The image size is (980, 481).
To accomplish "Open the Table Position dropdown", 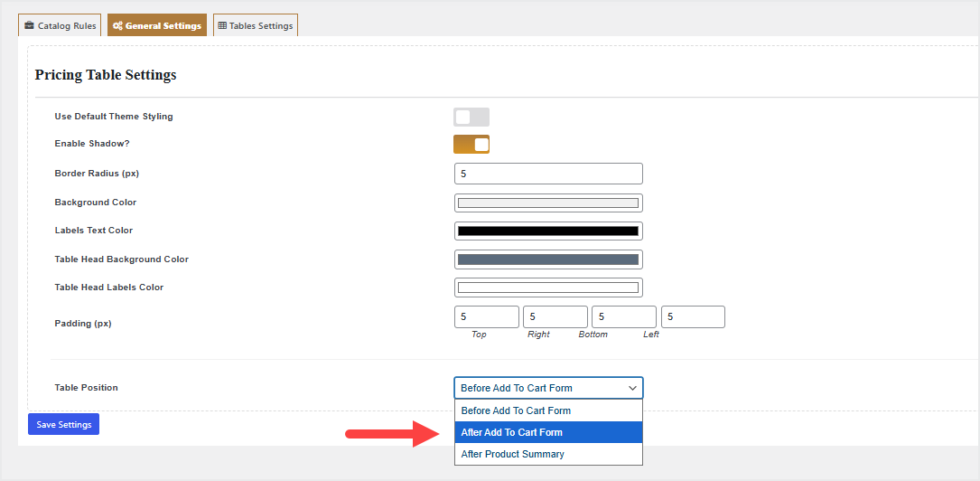I will (547, 388).
